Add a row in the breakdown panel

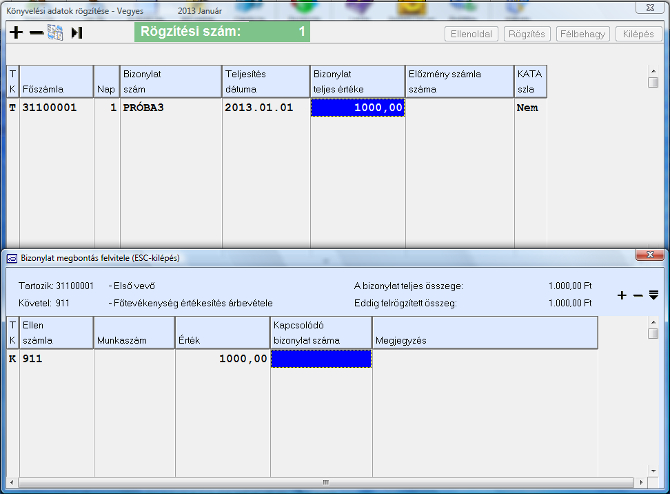(622, 295)
